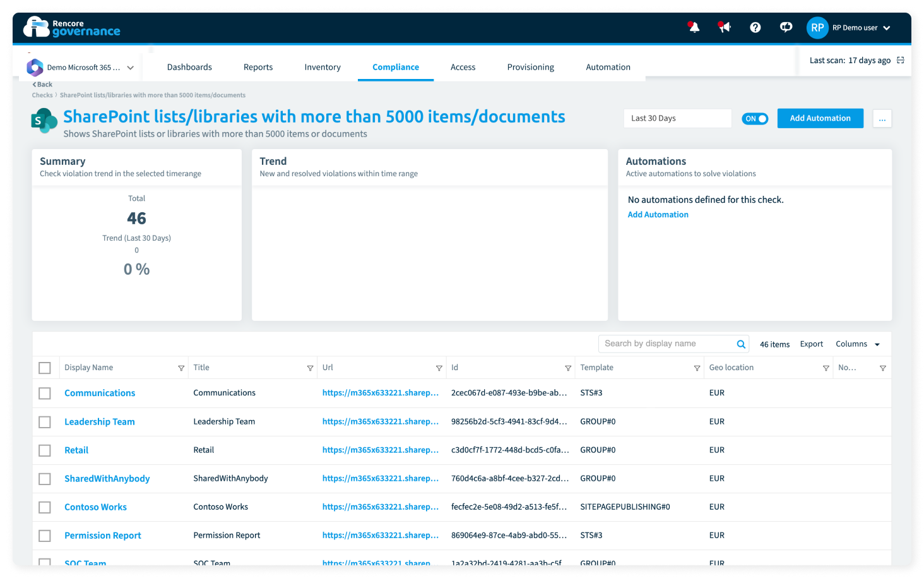This screenshot has width=924, height=578.
Task: Go to the Reports tab
Action: 258,67
